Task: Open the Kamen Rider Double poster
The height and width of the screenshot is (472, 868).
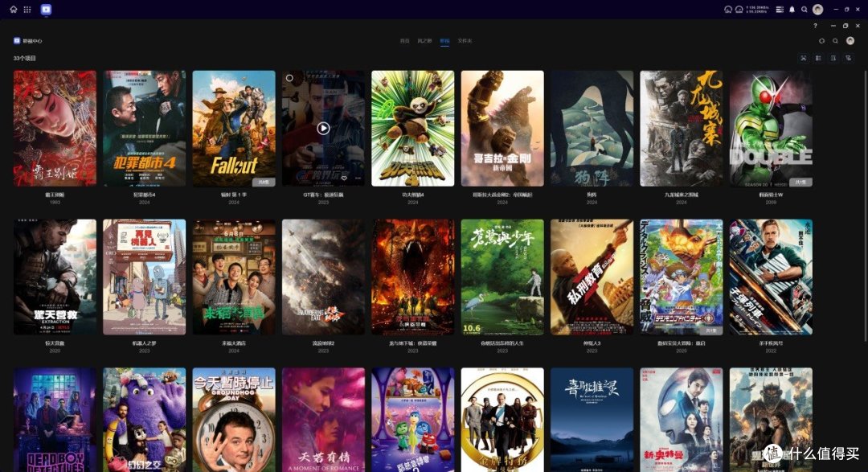Action: coord(771,128)
